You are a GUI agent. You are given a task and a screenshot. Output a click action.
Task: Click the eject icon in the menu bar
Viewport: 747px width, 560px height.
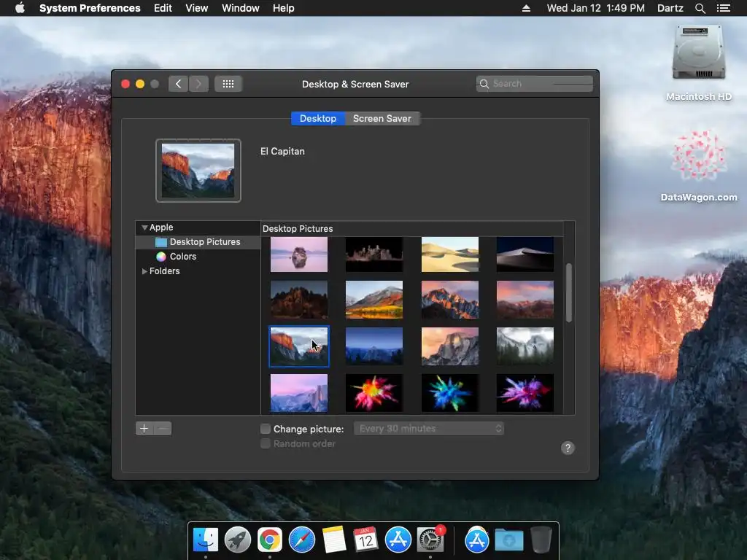coord(527,8)
